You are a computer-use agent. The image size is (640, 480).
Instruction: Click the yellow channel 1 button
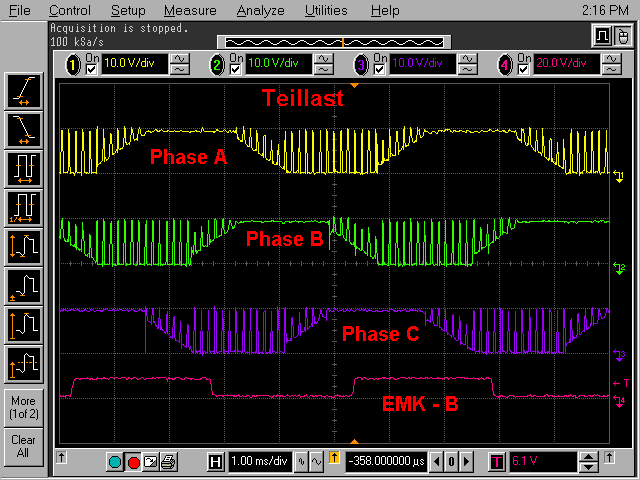(73, 65)
